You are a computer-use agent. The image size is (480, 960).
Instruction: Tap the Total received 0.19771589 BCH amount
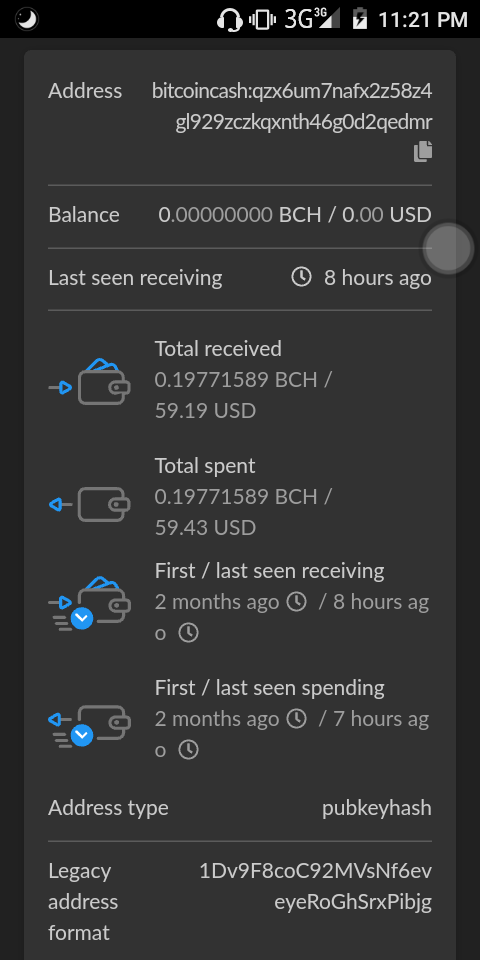point(236,380)
